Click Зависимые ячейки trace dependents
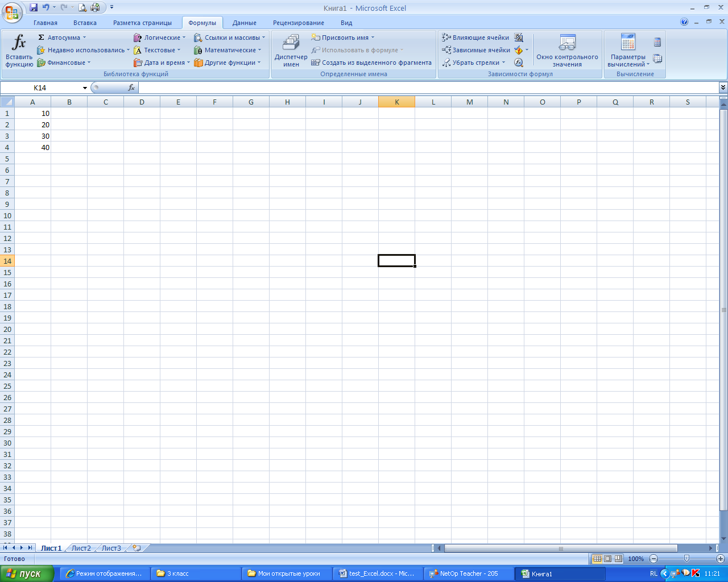Viewport: 728px width, 582px height. tap(476, 50)
